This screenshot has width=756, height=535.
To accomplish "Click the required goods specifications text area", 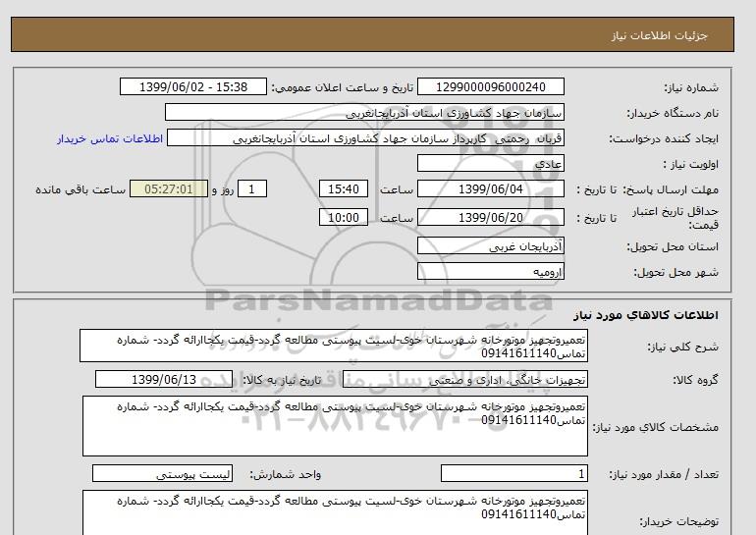I will (x=334, y=425).
